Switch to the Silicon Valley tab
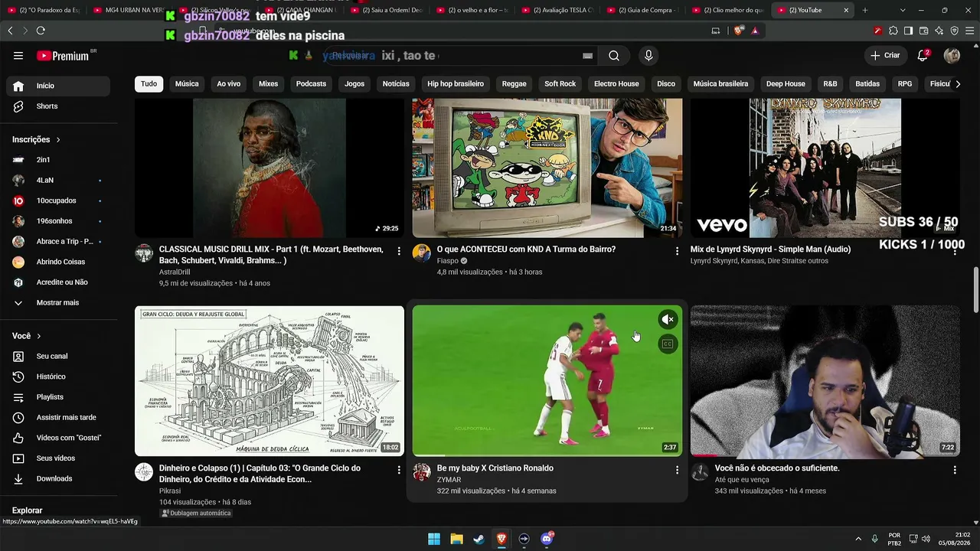 coord(215,10)
